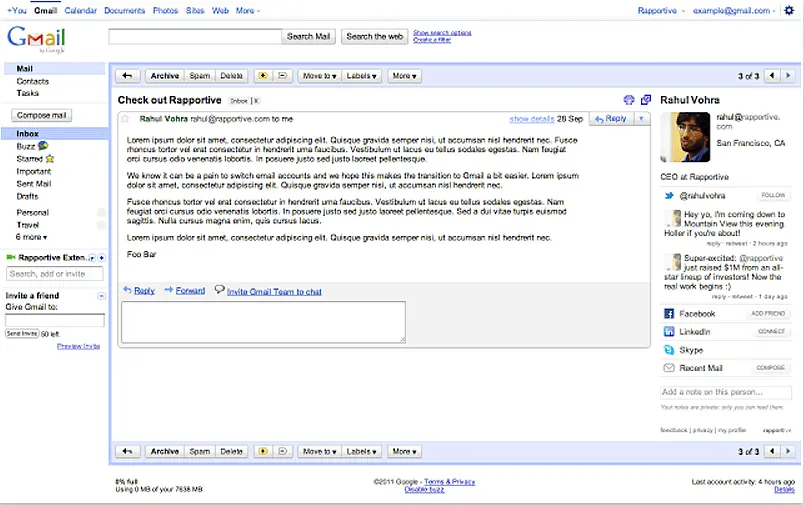Image resolution: width=804 pixels, height=505 pixels.
Task: Open the settings gear icon
Action: click(x=789, y=10)
